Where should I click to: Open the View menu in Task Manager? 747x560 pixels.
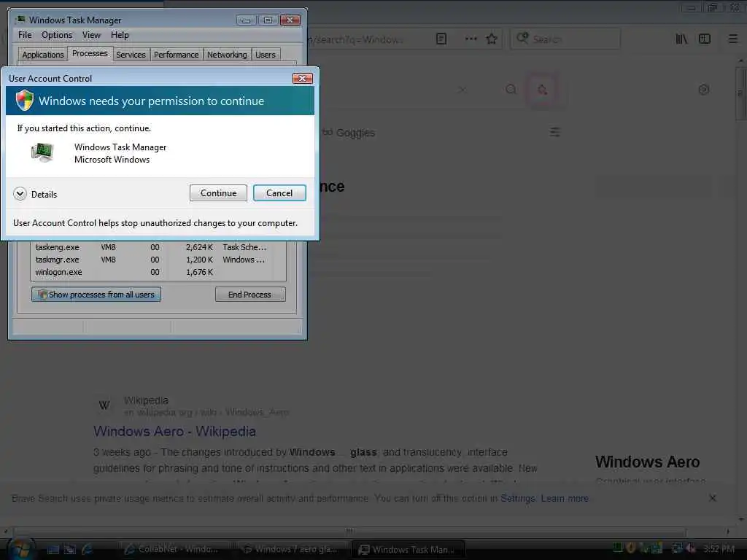point(91,35)
